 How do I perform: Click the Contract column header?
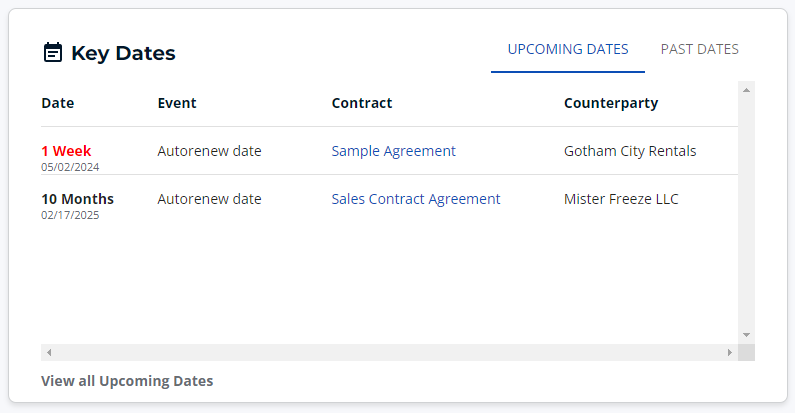tap(362, 103)
